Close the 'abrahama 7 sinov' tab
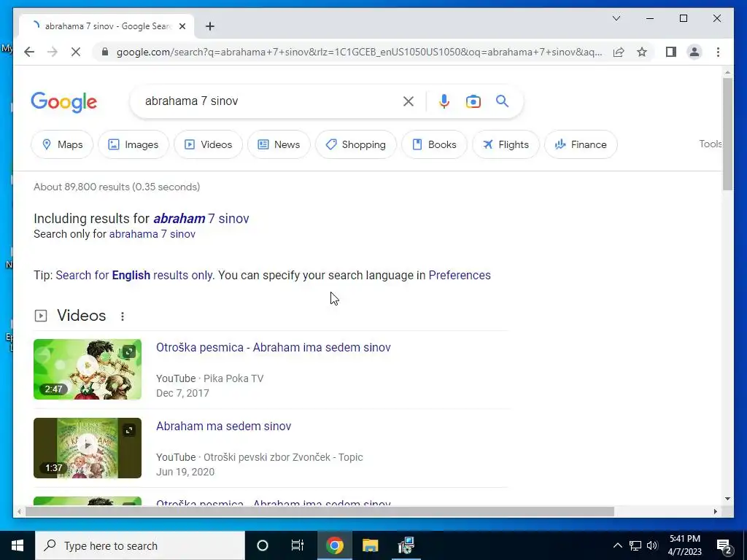The height and width of the screenshot is (560, 747). [182, 26]
